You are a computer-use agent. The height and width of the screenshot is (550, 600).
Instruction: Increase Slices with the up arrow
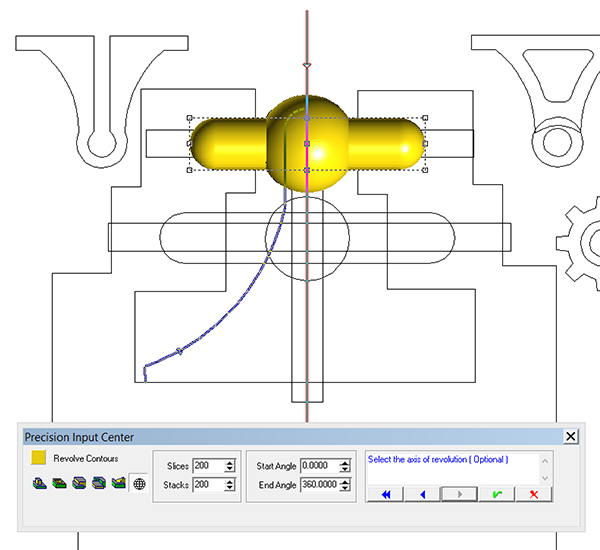click(x=230, y=463)
